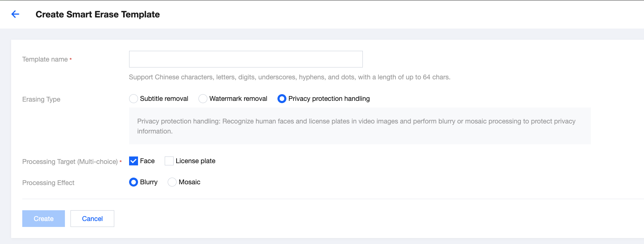This screenshot has height=244, width=644.
Task: Click the Create Smart Erase Template heading
Action: coord(98,14)
